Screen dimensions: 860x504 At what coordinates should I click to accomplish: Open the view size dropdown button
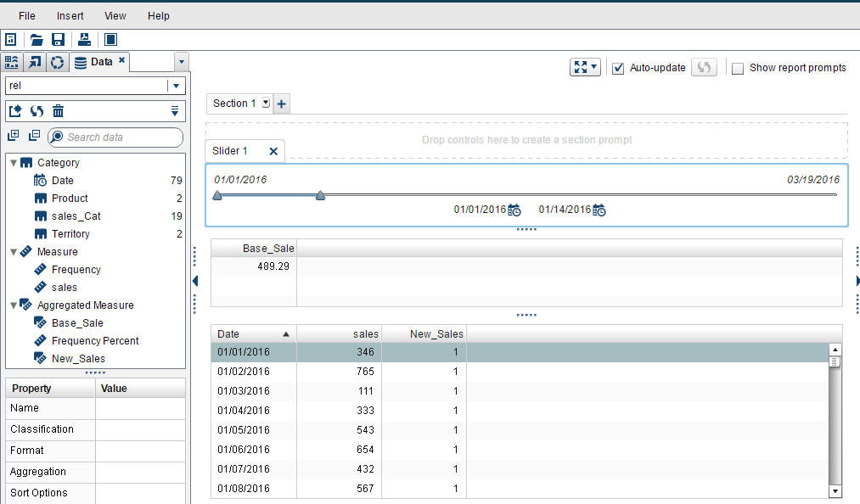[585, 68]
